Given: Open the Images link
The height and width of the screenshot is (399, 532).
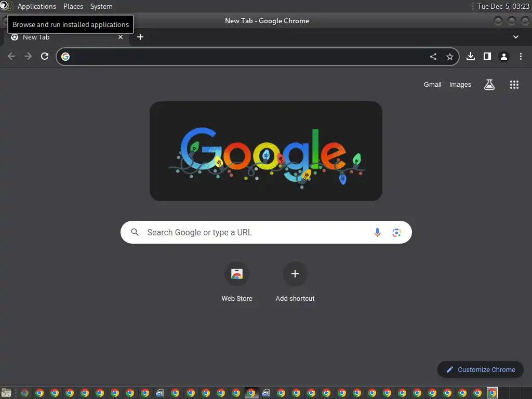Looking at the screenshot, I should [460, 85].
